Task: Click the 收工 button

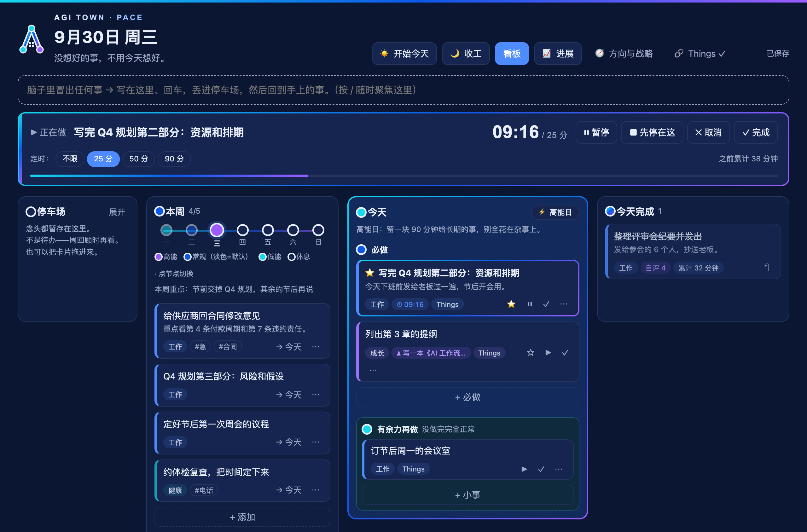Action: point(466,54)
